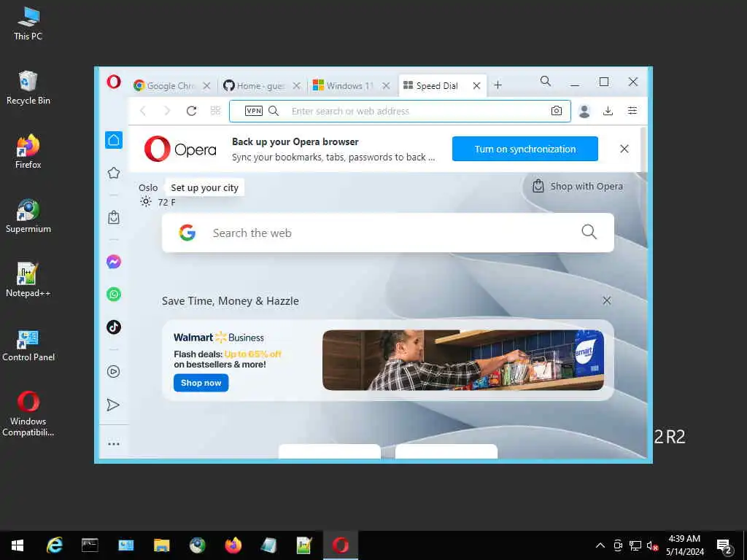Open Shop with Opera

tap(578, 186)
